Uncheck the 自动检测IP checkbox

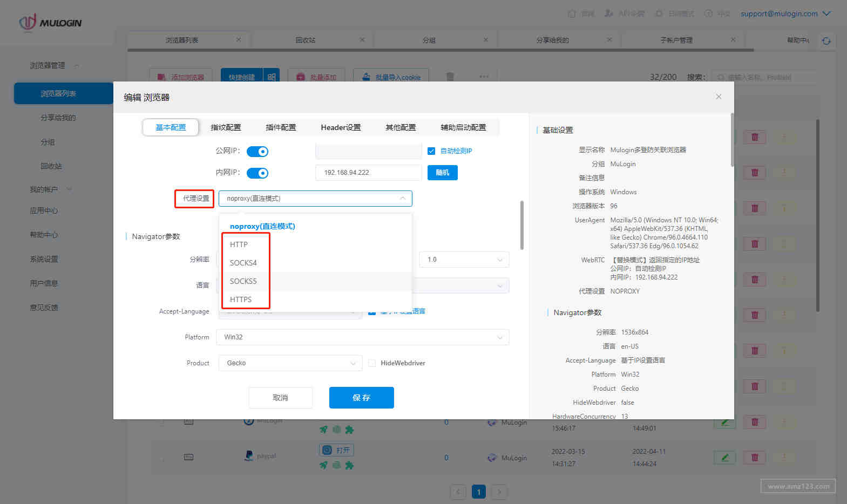coord(431,151)
